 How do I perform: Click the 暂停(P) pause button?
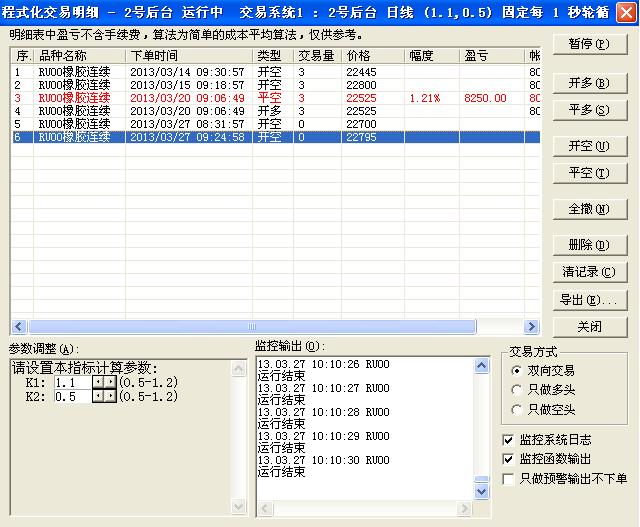click(x=589, y=44)
